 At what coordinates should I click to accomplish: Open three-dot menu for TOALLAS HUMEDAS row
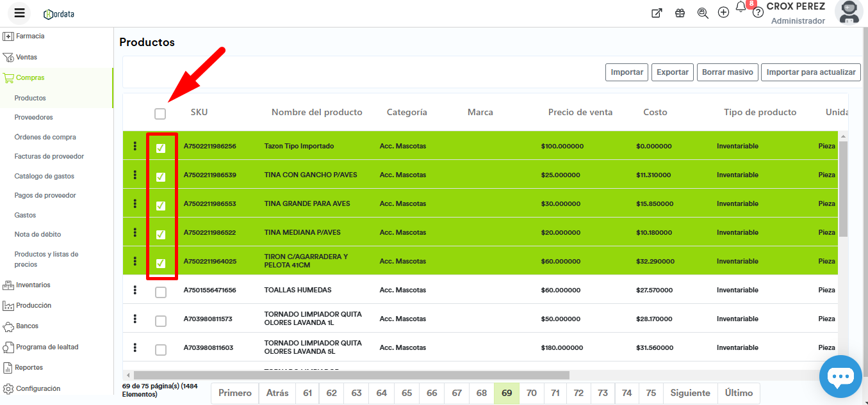[135, 290]
